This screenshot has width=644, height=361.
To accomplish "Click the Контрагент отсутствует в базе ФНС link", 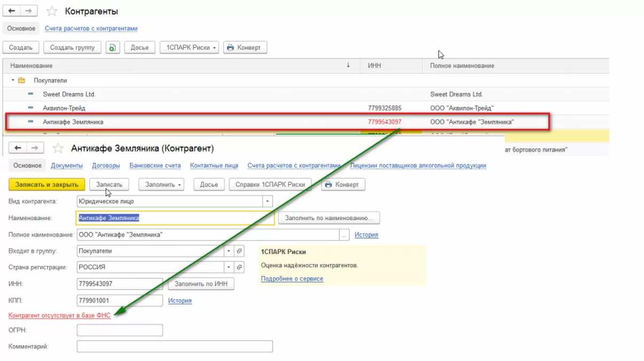I will click(x=59, y=316).
